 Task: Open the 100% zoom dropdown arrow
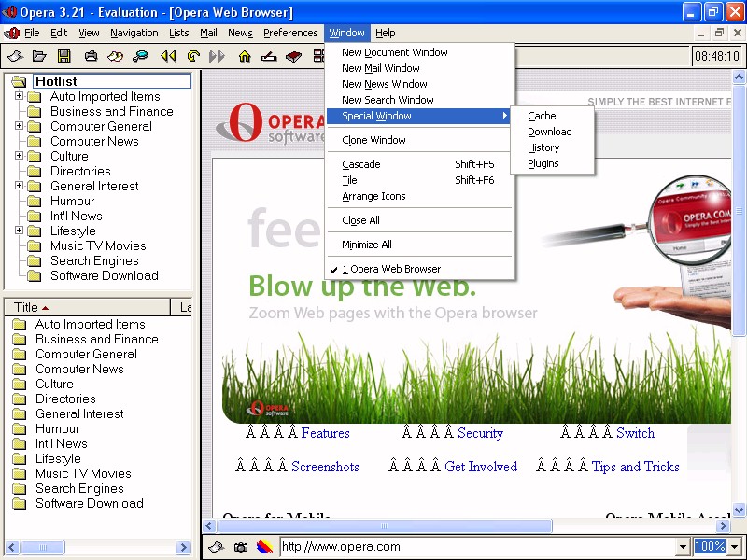[x=735, y=547]
